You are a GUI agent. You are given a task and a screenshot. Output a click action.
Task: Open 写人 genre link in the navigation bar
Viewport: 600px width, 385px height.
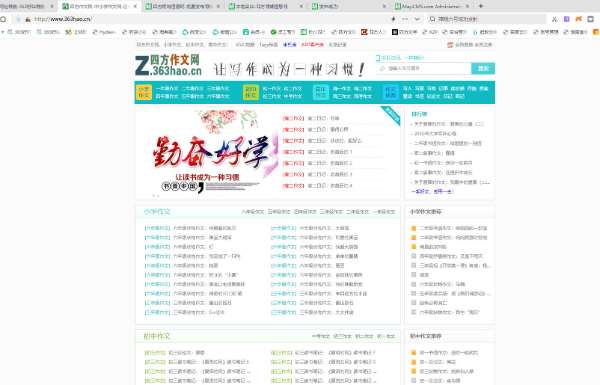(x=407, y=88)
